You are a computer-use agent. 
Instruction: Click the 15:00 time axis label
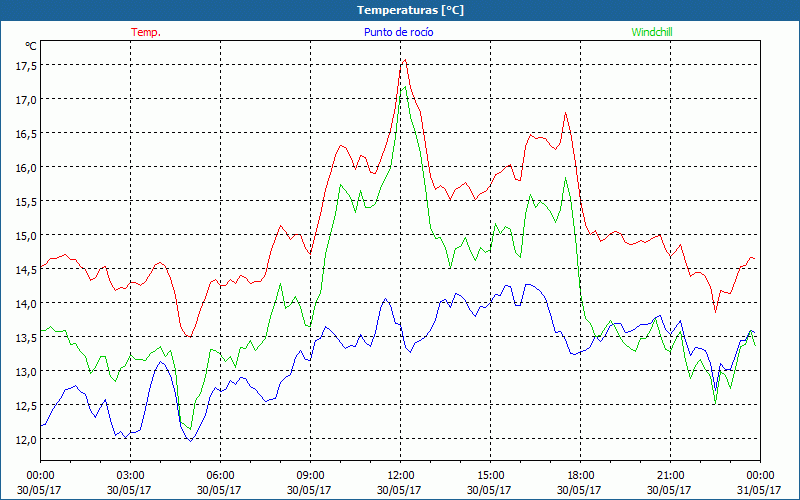click(x=490, y=475)
